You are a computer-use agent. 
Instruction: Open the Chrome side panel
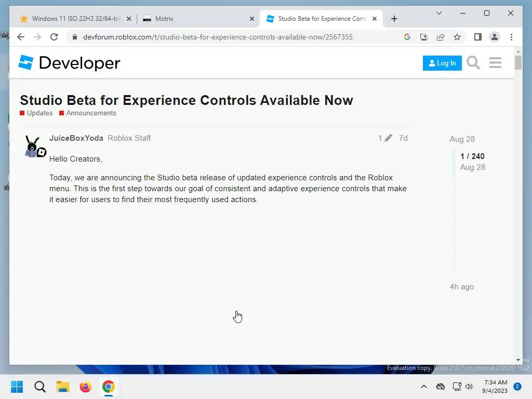pos(478,37)
